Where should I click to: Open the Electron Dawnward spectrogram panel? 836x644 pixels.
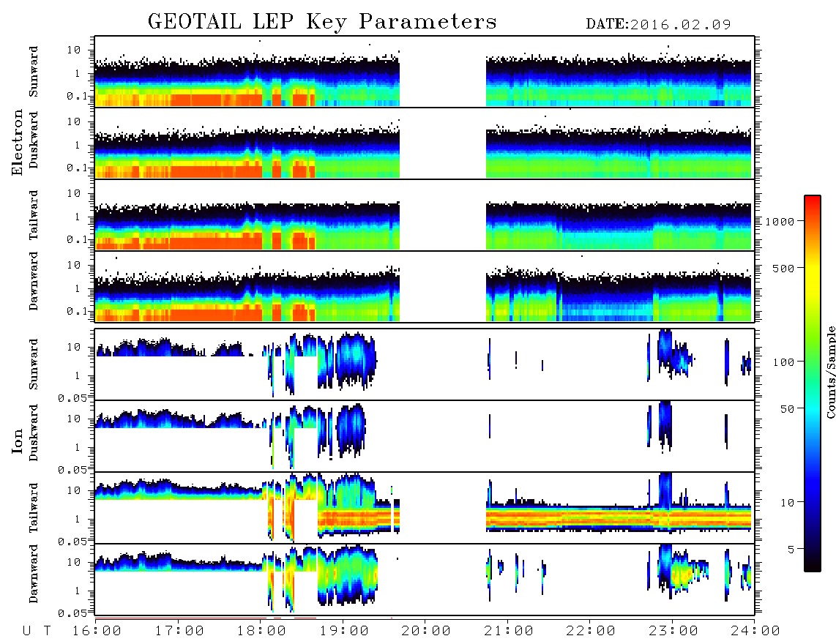(425, 287)
